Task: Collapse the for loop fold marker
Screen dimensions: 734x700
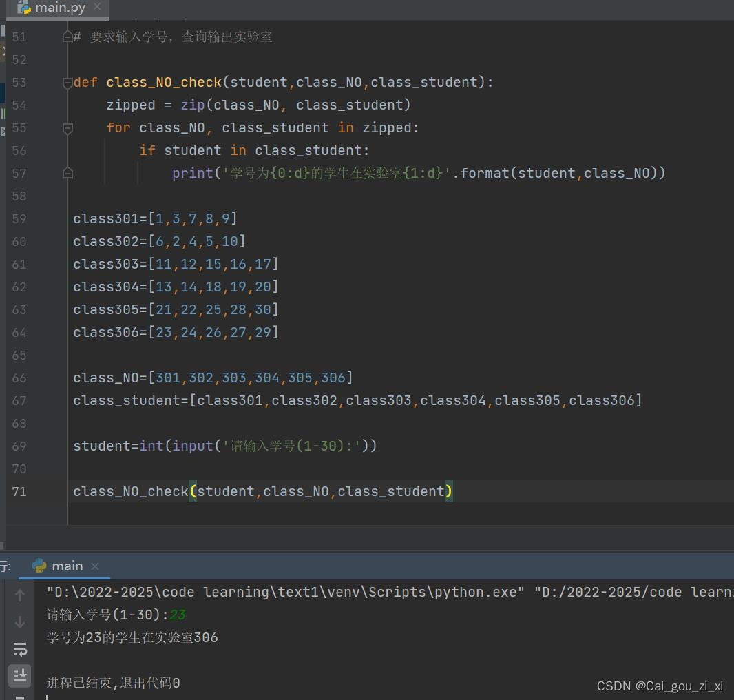Action: tap(67, 128)
